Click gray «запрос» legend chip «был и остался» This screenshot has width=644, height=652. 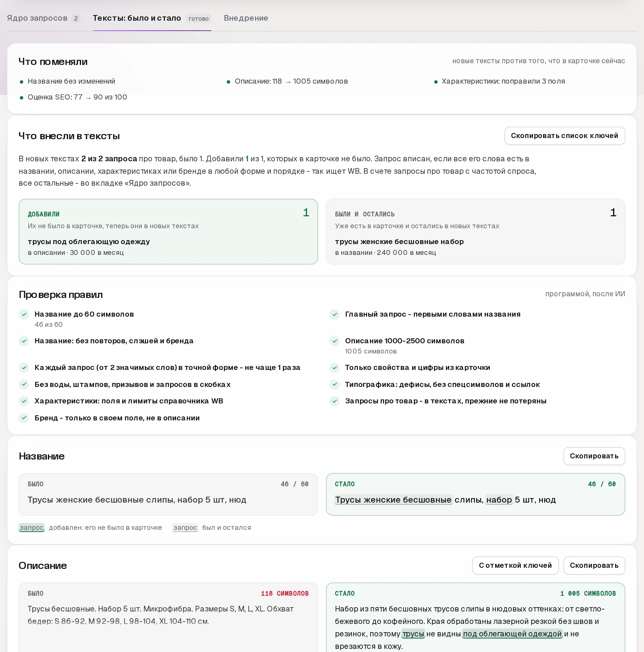point(185,528)
